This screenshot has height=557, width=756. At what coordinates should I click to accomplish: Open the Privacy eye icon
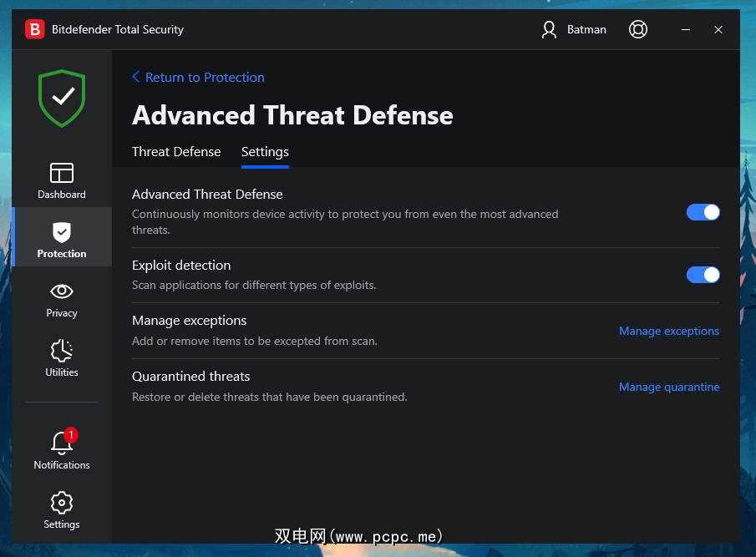coord(62,291)
